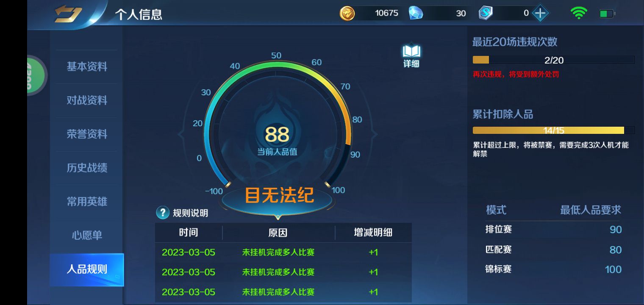Tap the 累计扣除人品 14/15 progress bar
This screenshot has height=305, width=644.
(553, 130)
